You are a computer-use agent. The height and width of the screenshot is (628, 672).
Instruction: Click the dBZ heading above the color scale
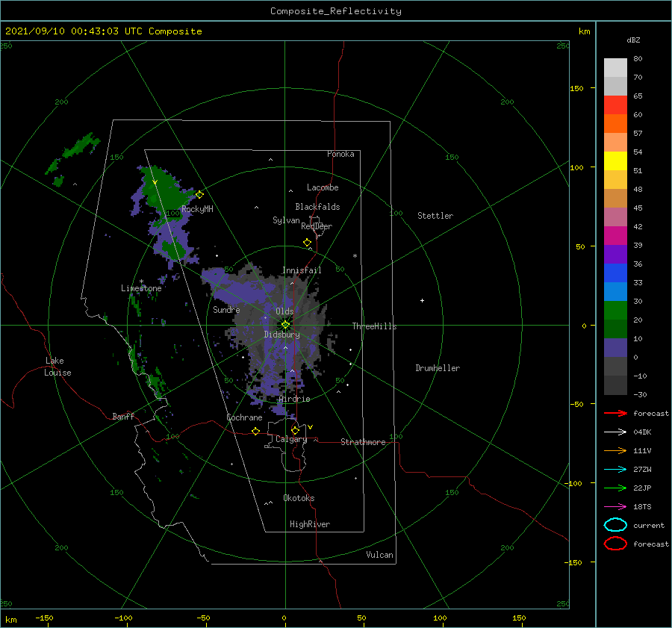coord(633,40)
